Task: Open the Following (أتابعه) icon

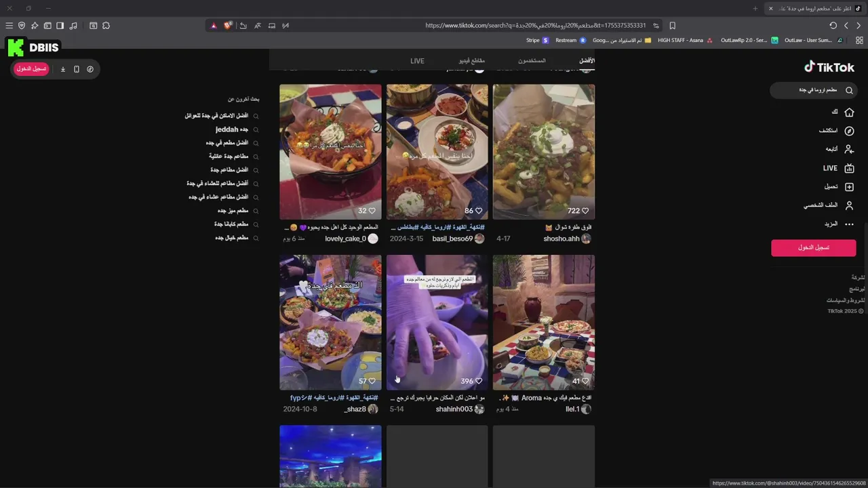Action: point(849,149)
